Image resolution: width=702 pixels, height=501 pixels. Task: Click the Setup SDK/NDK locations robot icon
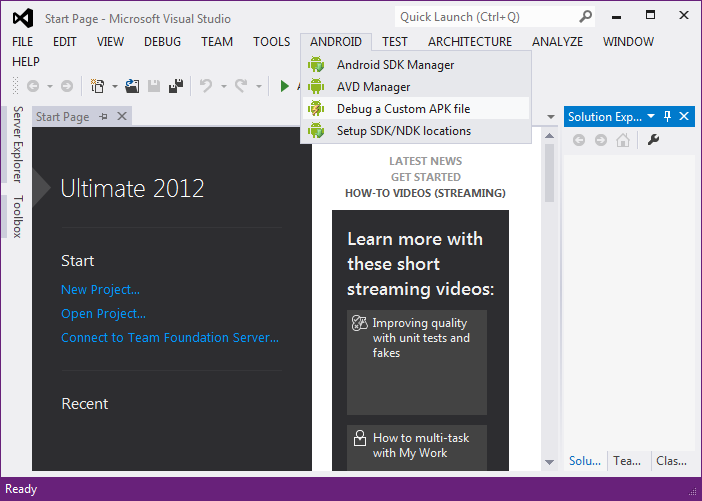click(x=316, y=130)
